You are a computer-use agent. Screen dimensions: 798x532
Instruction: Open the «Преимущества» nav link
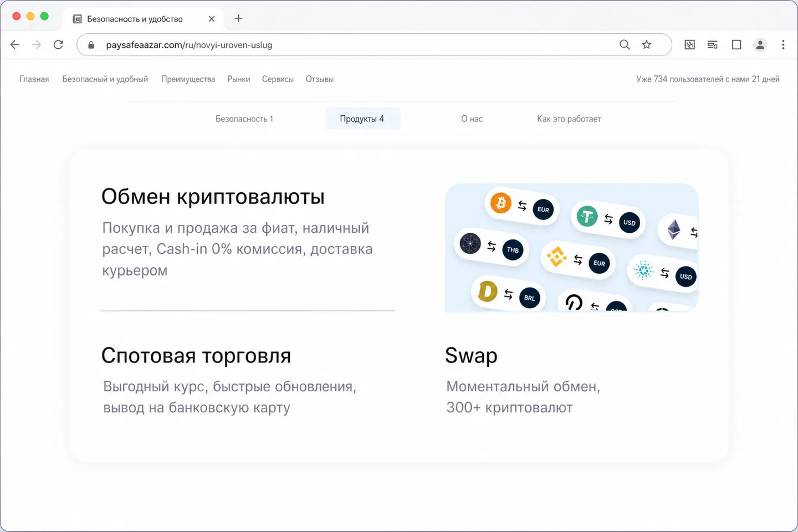(x=188, y=79)
